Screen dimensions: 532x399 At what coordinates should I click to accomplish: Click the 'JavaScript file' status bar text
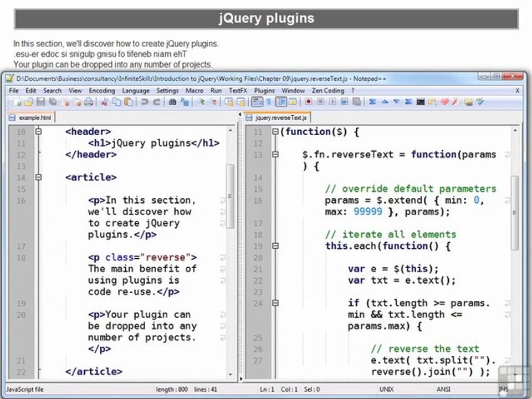[x=25, y=389]
